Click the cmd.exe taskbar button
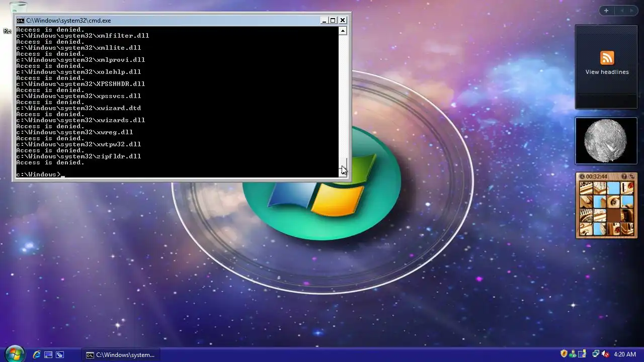This screenshot has width=644, height=362. [x=121, y=354]
